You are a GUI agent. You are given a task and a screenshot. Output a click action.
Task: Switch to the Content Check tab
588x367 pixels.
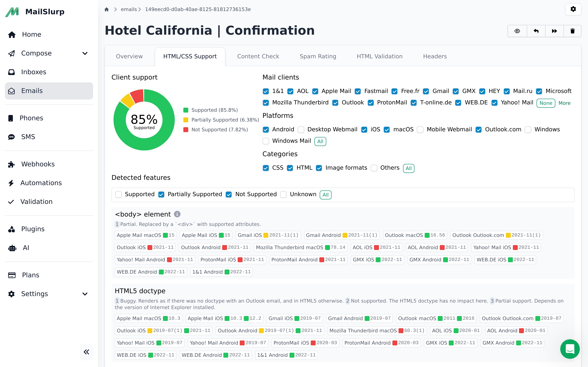point(258,56)
